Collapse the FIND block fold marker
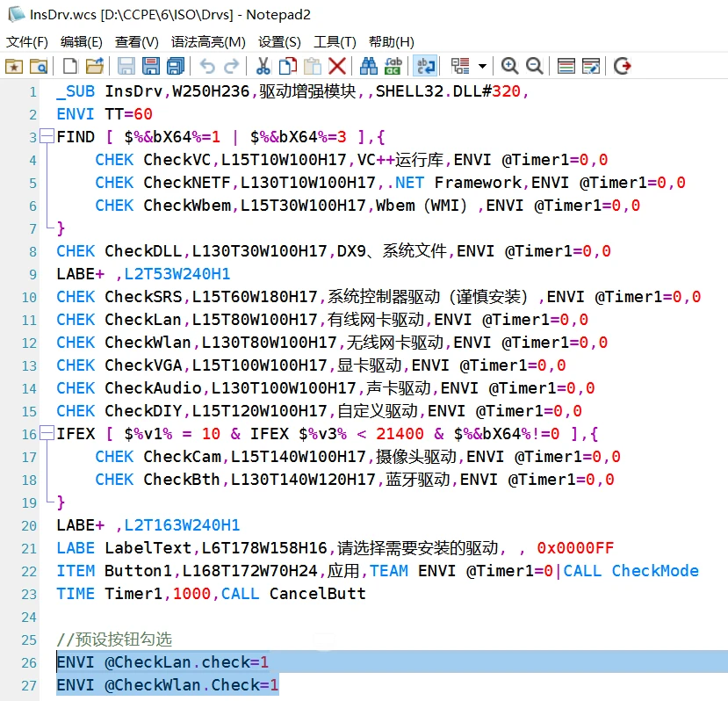 coord(47,136)
